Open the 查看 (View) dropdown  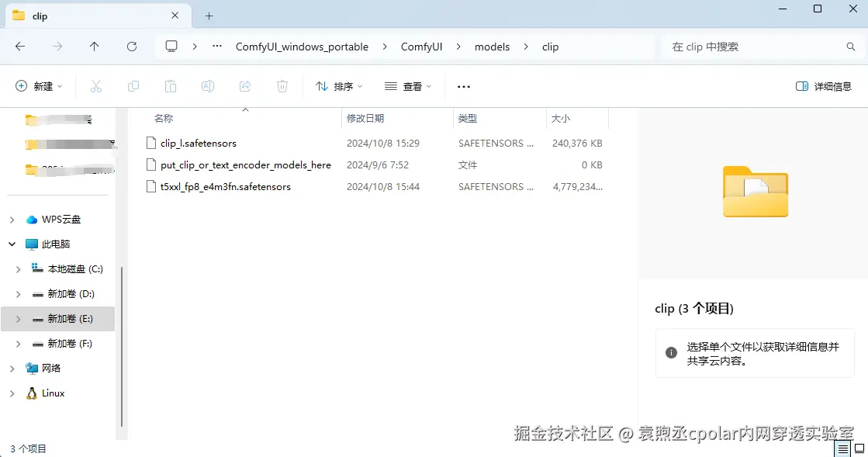(408, 86)
